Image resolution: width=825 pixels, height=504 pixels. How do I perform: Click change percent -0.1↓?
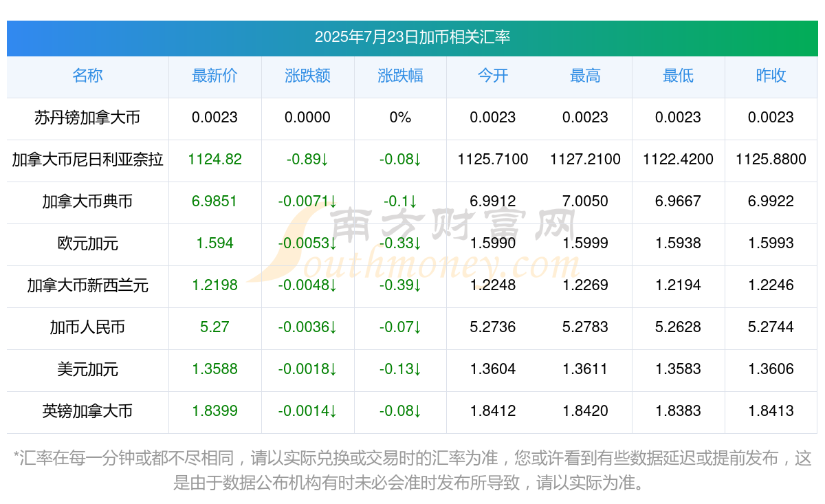coord(400,201)
